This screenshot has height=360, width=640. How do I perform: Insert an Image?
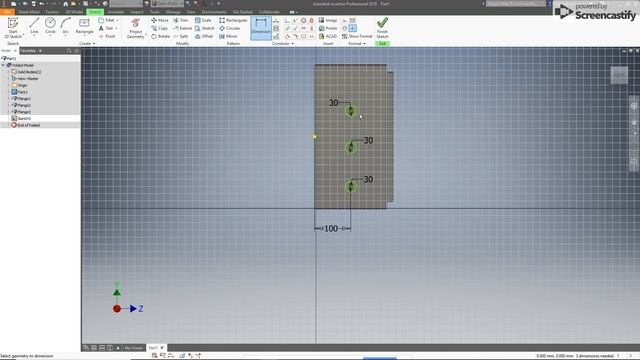328,20
